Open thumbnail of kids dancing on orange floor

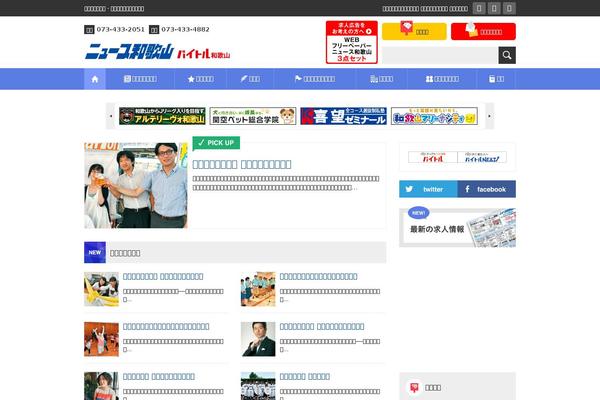[101, 339]
